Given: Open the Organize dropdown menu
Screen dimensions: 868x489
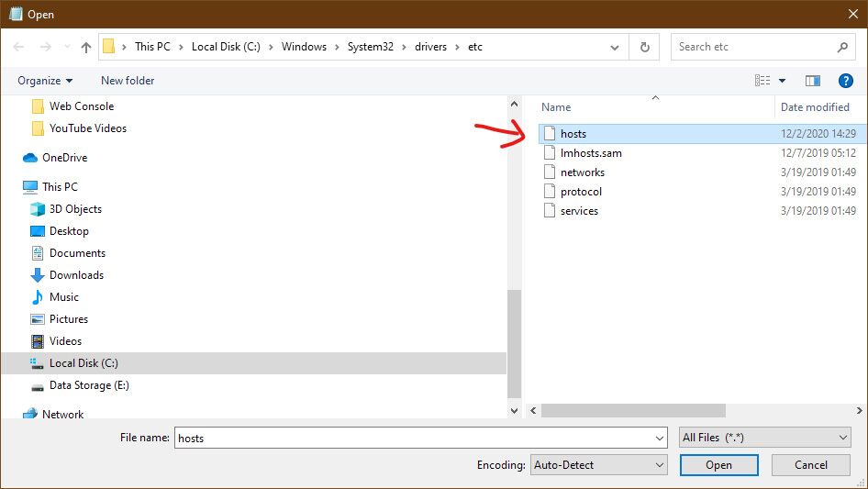Looking at the screenshot, I should click(x=45, y=81).
